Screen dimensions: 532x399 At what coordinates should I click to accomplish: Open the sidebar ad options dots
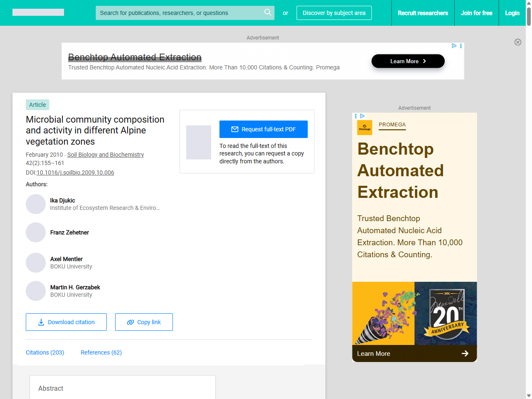point(356,116)
